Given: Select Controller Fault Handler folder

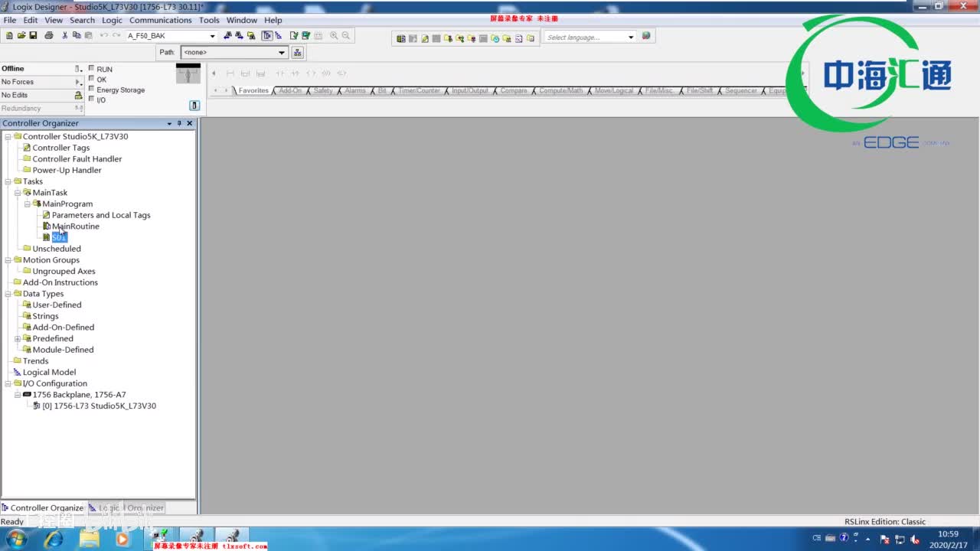Looking at the screenshot, I should [77, 159].
